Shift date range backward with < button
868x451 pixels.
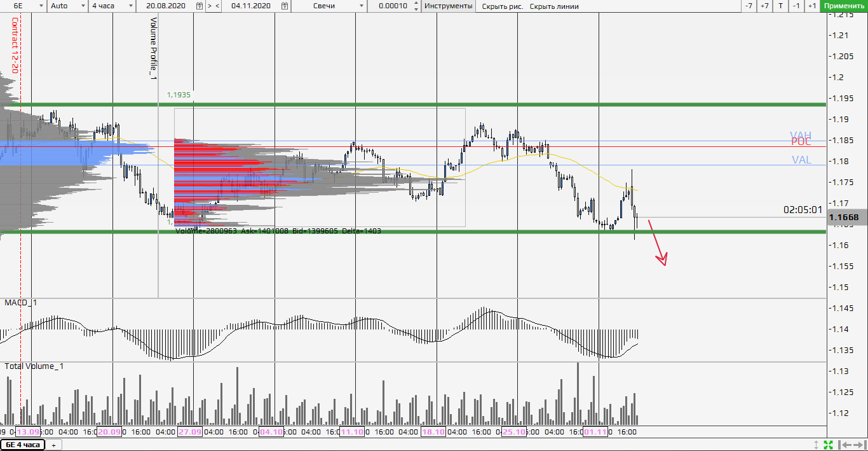tap(218, 6)
